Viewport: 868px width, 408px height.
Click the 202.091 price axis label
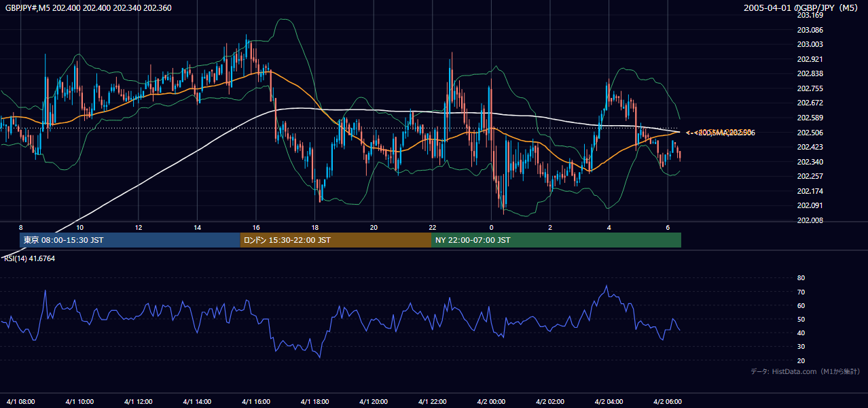[x=810, y=205]
